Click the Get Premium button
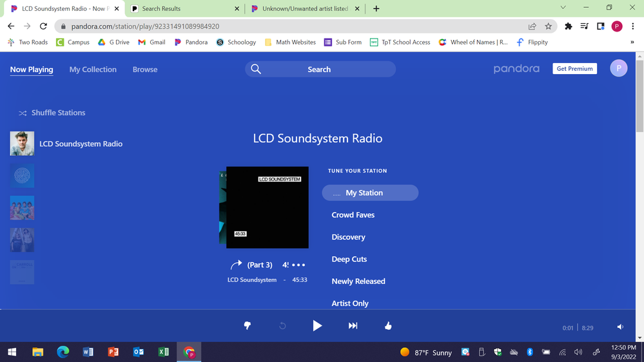Viewport: 644px width, 362px height. click(x=574, y=69)
